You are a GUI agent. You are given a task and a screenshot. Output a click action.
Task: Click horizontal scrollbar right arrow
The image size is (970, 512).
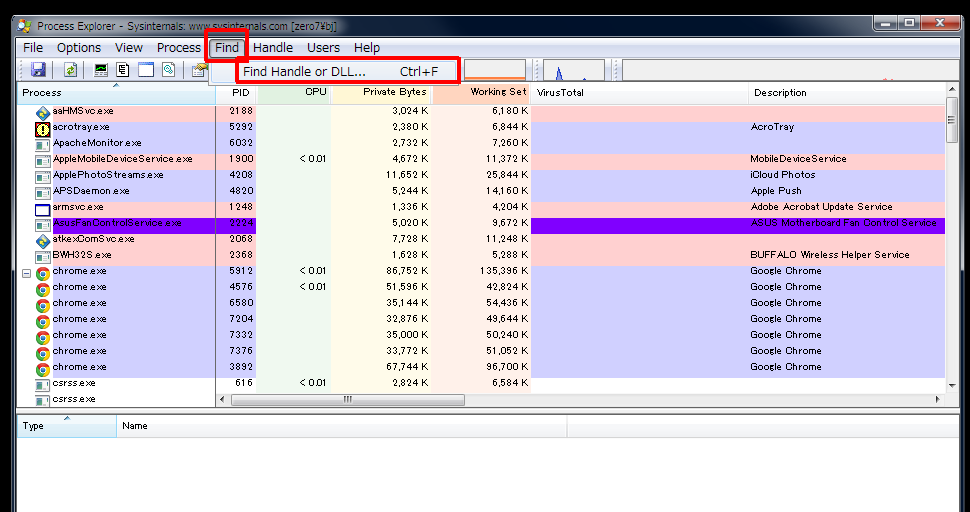pyautogui.click(x=938, y=399)
